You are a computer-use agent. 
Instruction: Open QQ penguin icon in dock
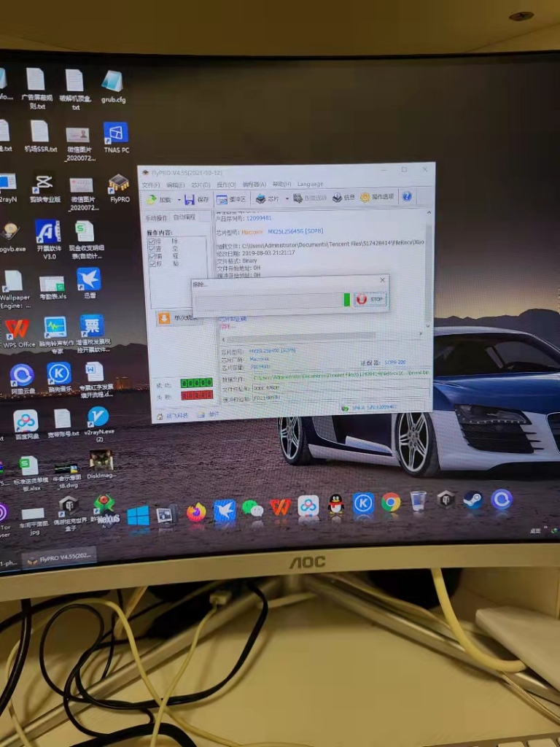pyautogui.click(x=336, y=503)
